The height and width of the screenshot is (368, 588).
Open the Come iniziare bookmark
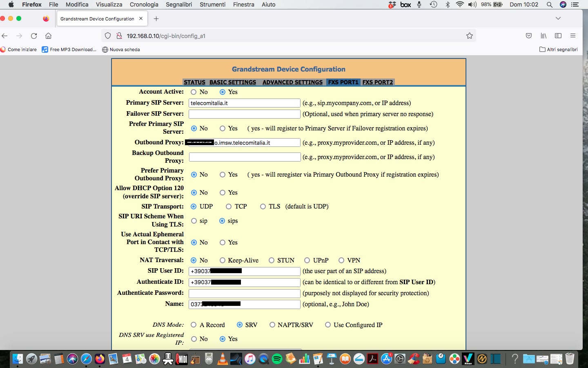tap(19, 49)
